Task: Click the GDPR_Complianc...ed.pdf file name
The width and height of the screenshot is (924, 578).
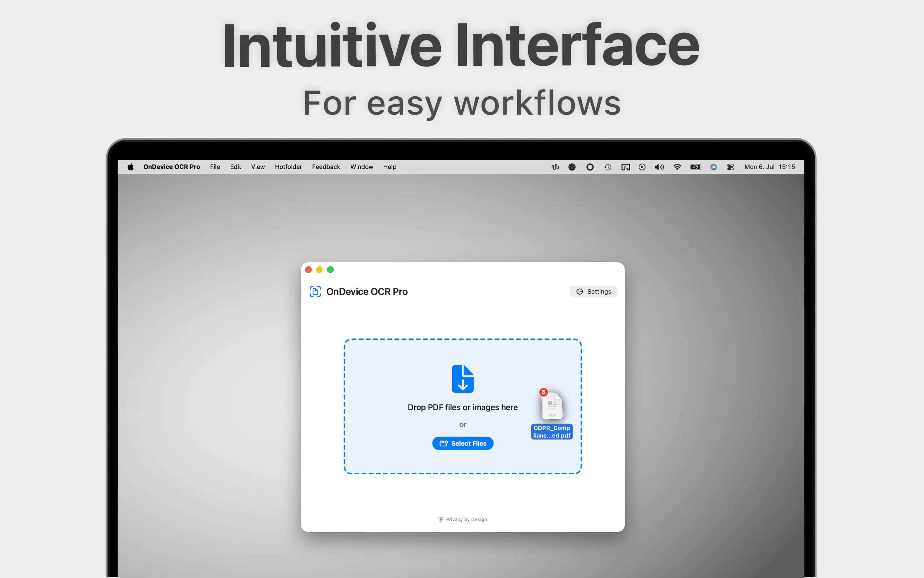Action: 552,432
